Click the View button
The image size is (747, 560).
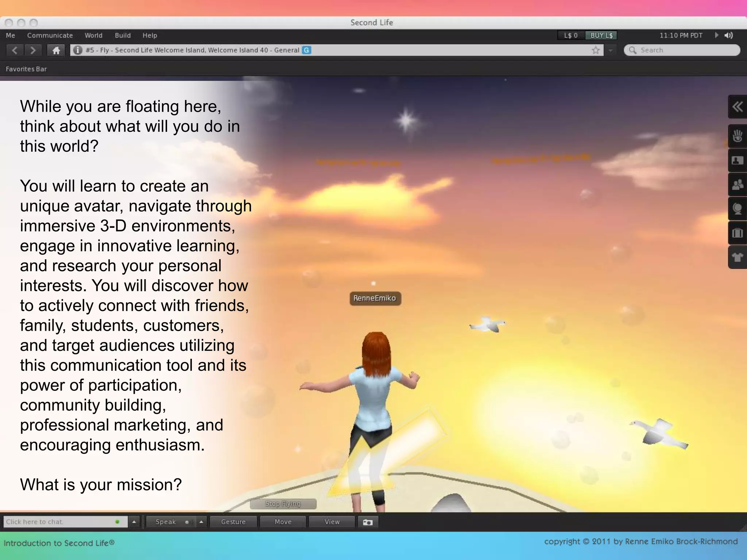tap(332, 522)
